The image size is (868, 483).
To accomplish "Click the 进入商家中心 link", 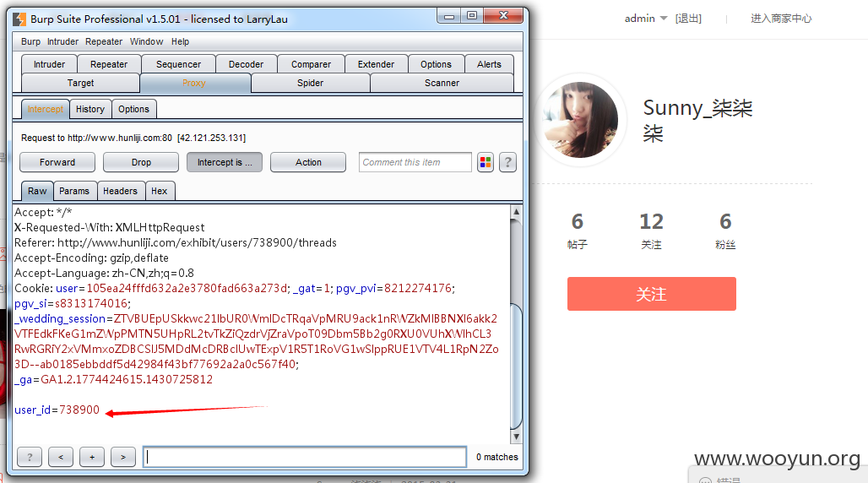I will [x=781, y=19].
